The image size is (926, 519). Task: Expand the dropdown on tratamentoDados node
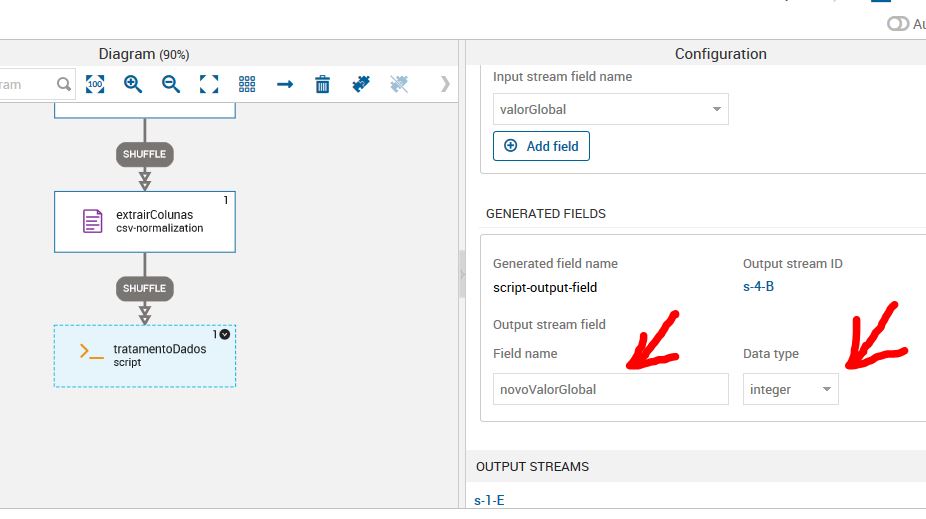225,334
